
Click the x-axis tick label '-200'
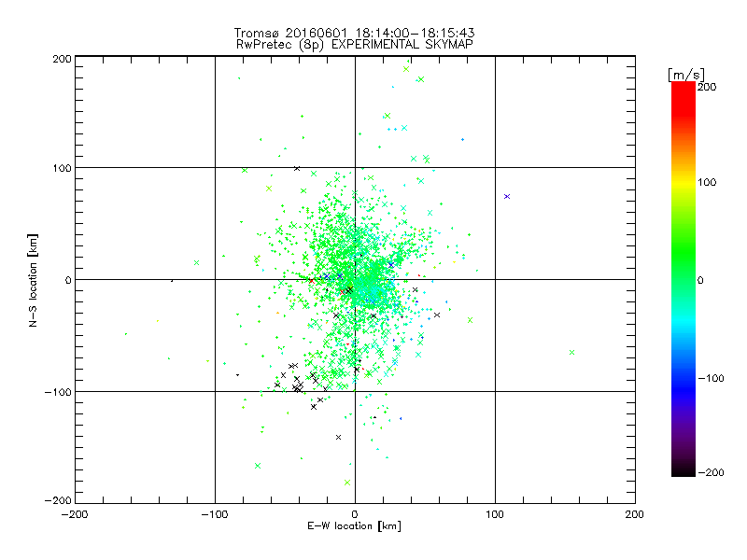click(x=75, y=514)
